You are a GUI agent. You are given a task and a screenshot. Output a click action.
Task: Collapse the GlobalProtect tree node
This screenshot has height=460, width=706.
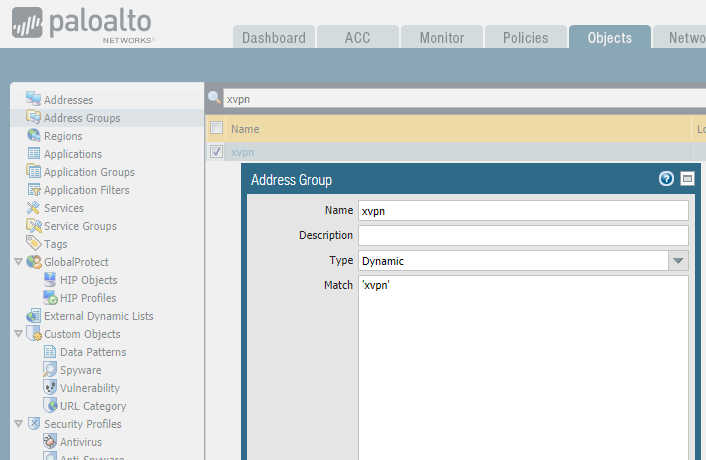(x=19, y=261)
